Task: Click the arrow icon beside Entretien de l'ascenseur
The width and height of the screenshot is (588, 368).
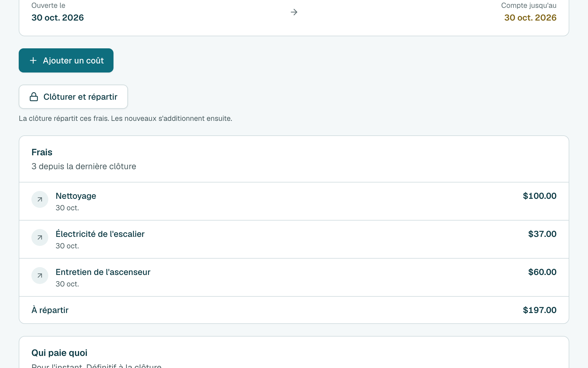Action: coord(40,276)
